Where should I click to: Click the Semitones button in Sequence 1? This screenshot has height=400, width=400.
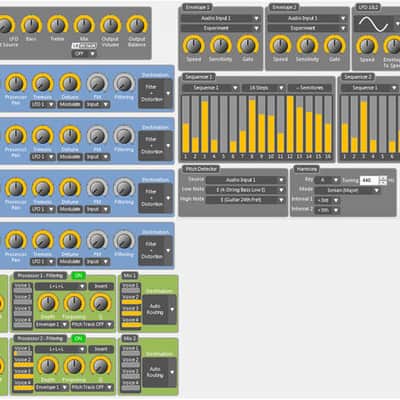point(310,88)
